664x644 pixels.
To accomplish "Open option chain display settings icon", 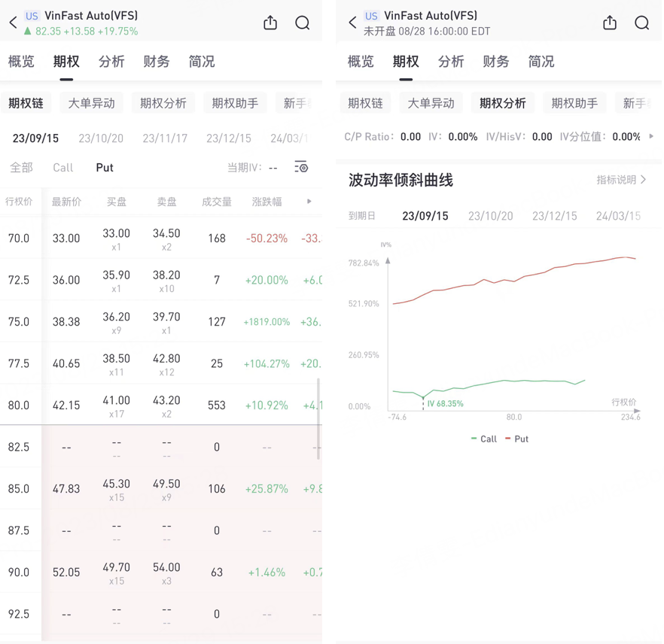I will coord(301,167).
